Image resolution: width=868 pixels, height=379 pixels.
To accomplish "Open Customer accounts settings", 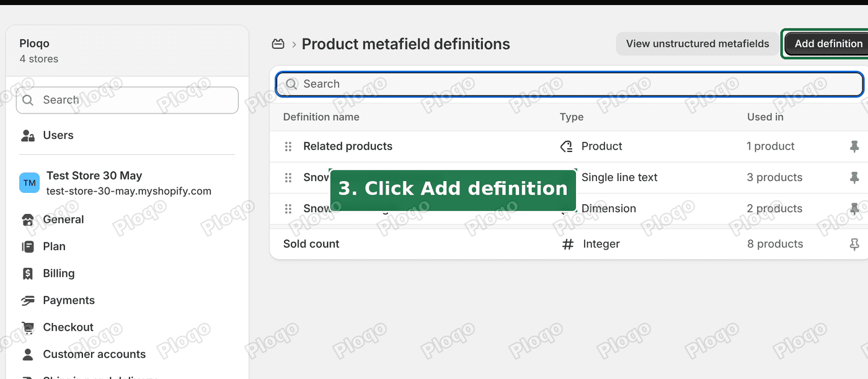I will coord(94,354).
